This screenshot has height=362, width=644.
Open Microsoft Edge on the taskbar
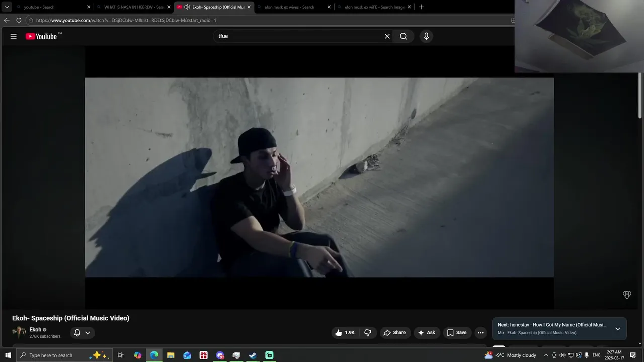point(154,355)
